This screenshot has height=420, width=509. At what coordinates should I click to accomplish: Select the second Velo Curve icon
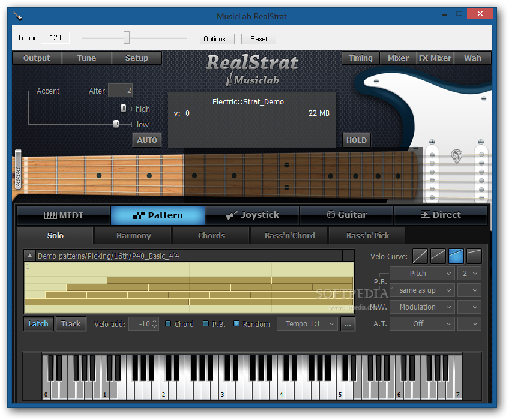coord(438,256)
